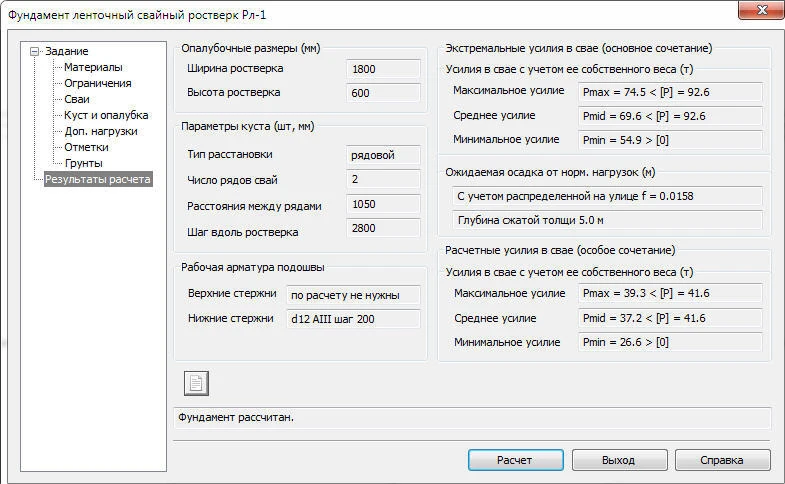Click the Нижние стержни field d12 AIII
The width and height of the screenshot is (785, 484).
[x=353, y=319]
